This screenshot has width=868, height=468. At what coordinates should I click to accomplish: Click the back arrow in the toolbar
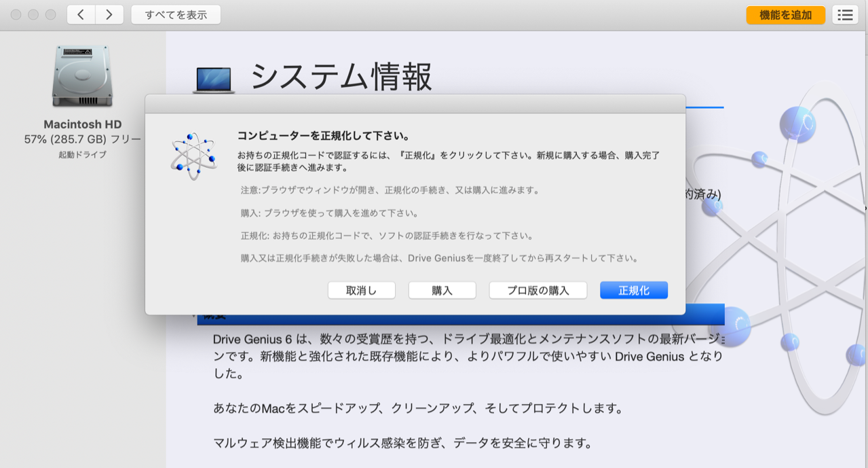point(81,15)
